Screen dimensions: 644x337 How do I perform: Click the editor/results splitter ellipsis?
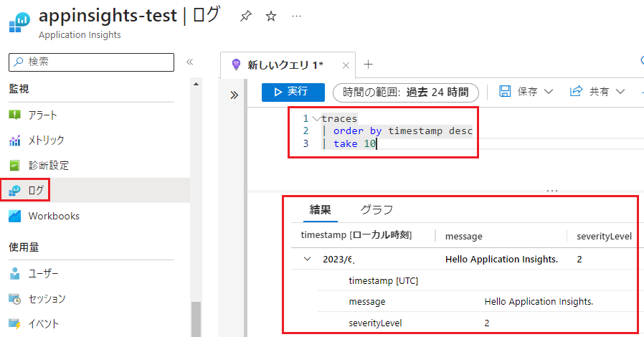[x=552, y=191]
